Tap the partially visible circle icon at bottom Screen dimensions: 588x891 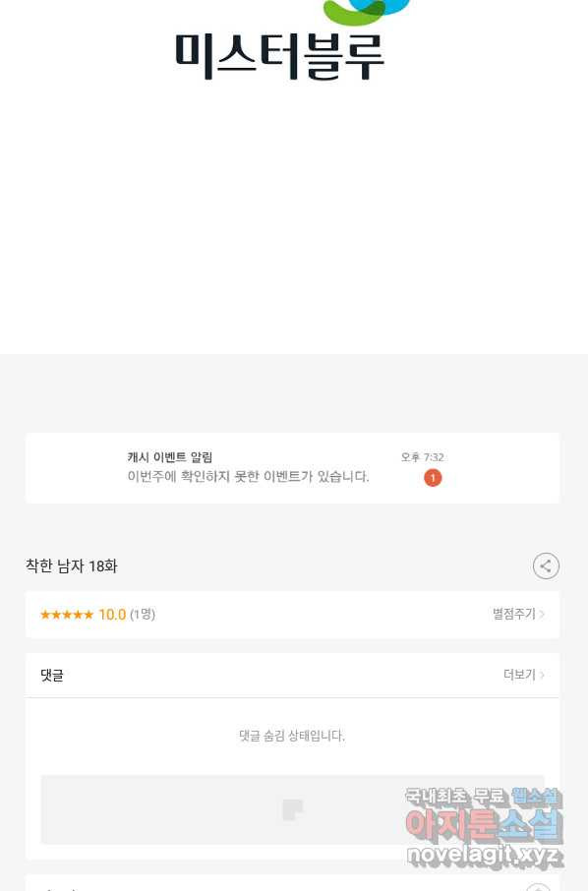(538, 887)
